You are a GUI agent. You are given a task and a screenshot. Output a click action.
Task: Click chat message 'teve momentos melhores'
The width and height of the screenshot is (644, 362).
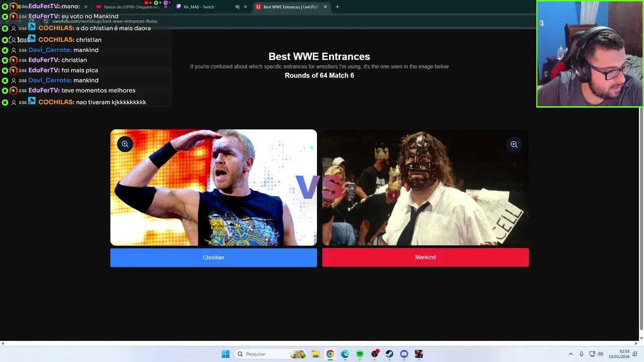pos(98,90)
